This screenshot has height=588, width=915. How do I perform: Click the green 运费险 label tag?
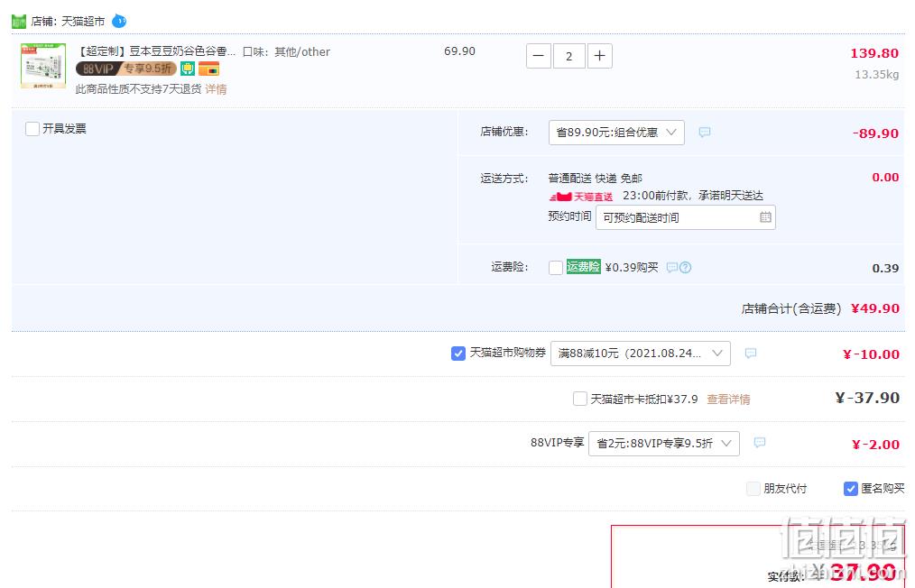pos(584,267)
